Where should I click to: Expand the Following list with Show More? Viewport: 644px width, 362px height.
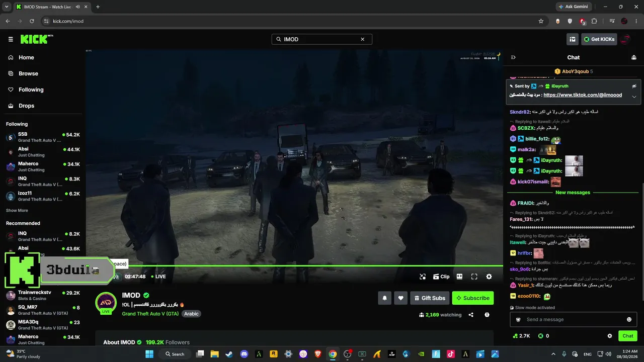click(17, 211)
